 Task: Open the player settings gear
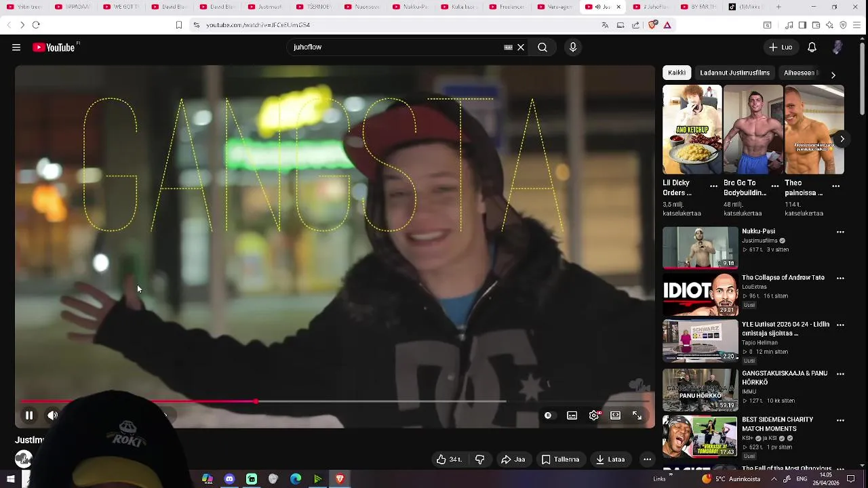(594, 415)
